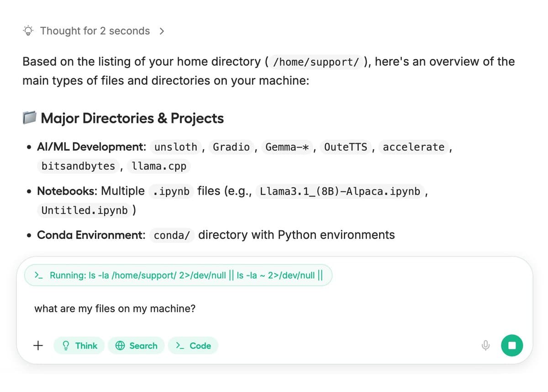Screen dimensions: 548x392
Task: Click the lightbulb icon beside Thought for 2 seconds
Action: pyautogui.click(x=28, y=31)
